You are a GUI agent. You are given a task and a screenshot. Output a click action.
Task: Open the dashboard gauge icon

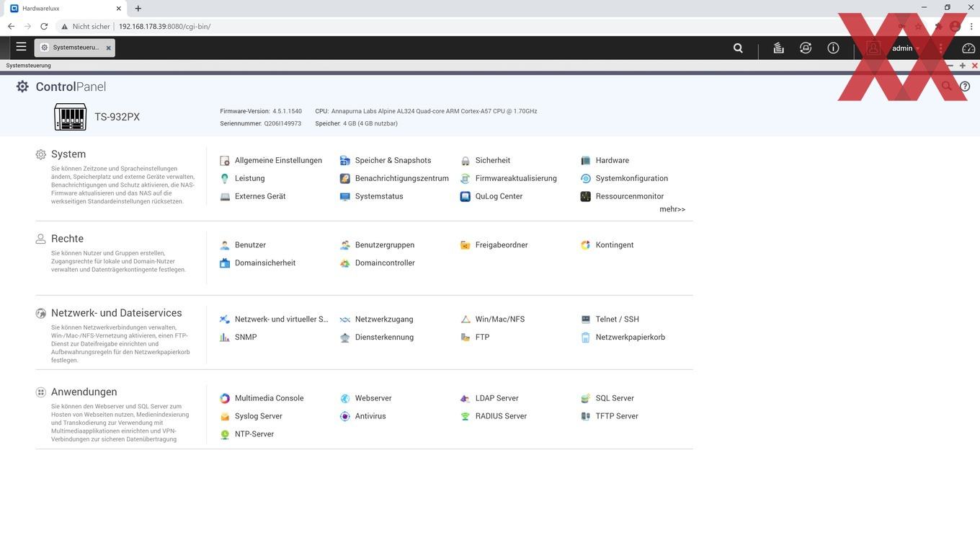pos(968,48)
